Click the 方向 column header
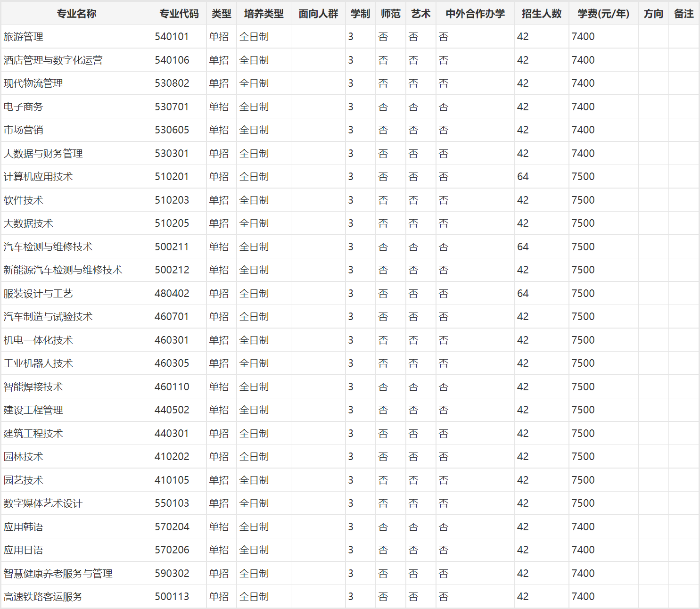Viewport: 700px width, 609px height. [x=653, y=14]
